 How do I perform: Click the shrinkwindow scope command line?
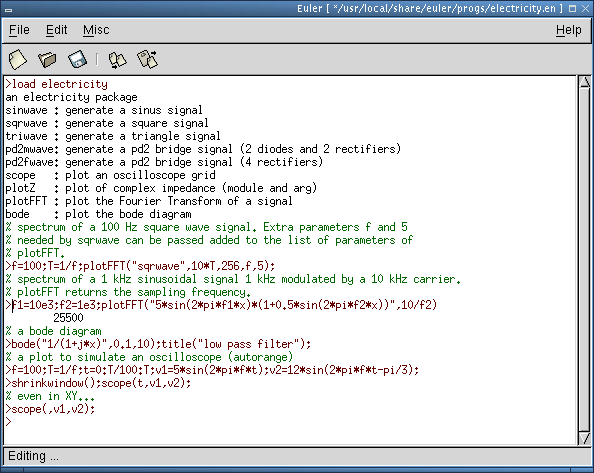click(x=98, y=383)
